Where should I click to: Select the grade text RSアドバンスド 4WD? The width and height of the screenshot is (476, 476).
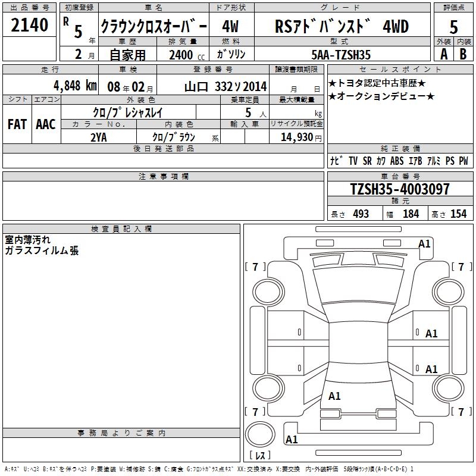[x=342, y=26]
